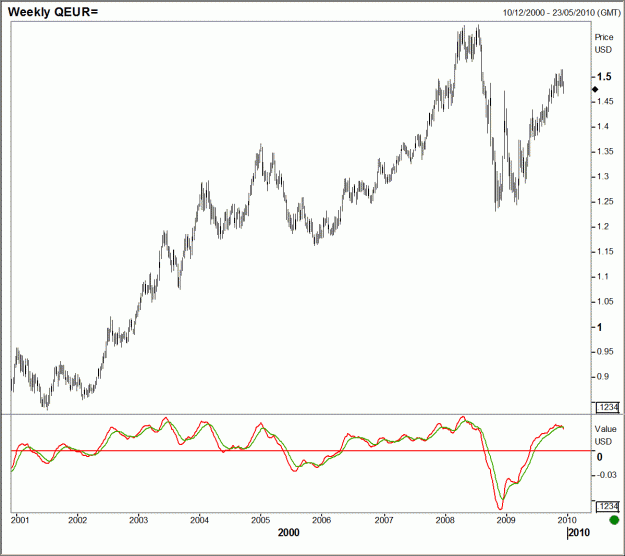The height and width of the screenshot is (556, 625).
Task: Click the 2001 year label
Action: (20, 520)
